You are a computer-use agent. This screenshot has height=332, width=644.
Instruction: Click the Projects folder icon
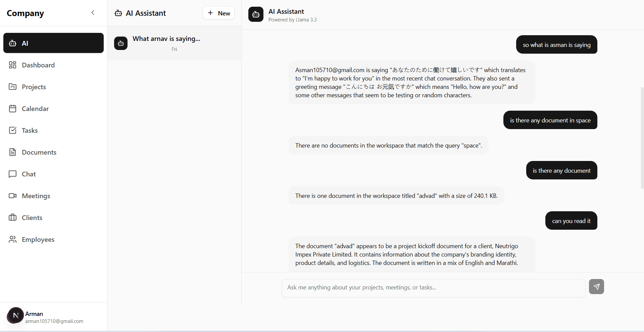tap(12, 87)
